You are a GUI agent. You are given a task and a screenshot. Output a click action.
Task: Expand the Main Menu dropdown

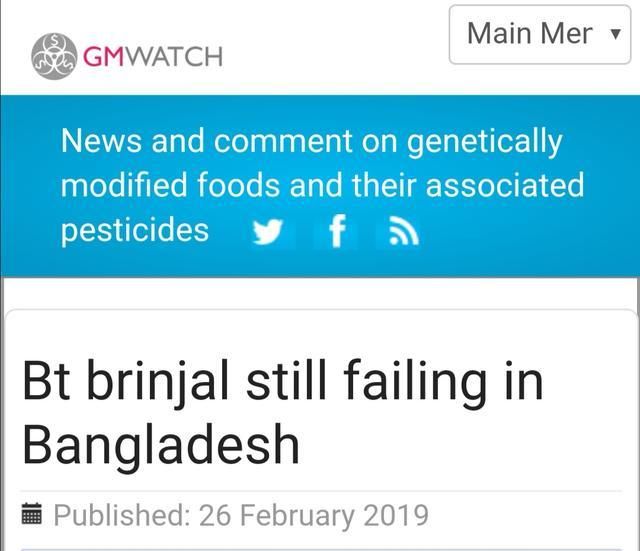[540, 35]
